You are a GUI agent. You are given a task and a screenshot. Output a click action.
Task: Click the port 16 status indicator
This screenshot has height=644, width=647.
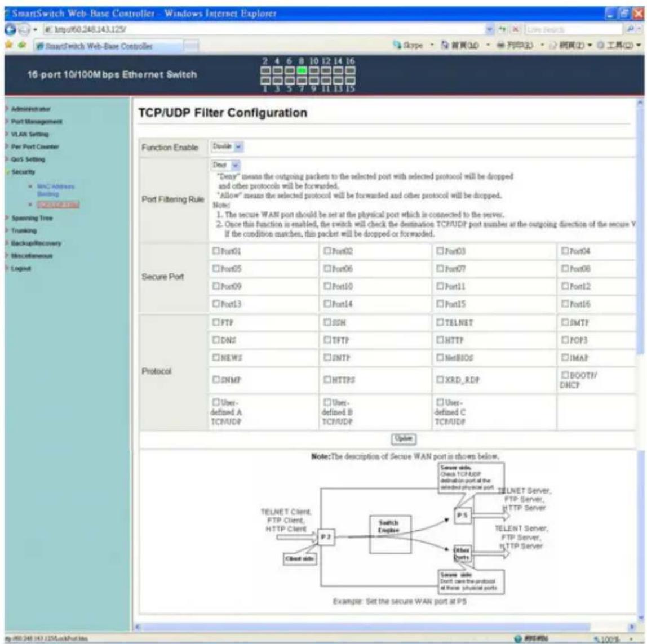click(x=350, y=70)
